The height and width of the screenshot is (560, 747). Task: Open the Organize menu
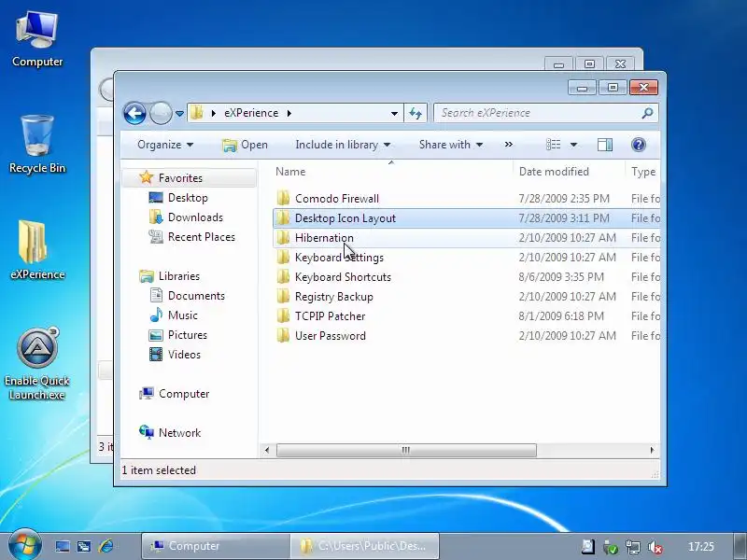coord(165,145)
